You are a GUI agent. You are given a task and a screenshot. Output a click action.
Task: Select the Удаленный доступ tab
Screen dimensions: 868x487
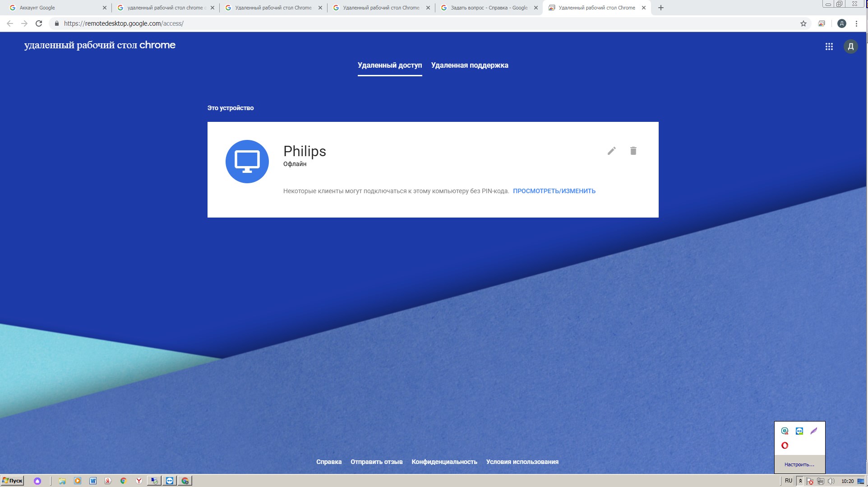point(390,65)
